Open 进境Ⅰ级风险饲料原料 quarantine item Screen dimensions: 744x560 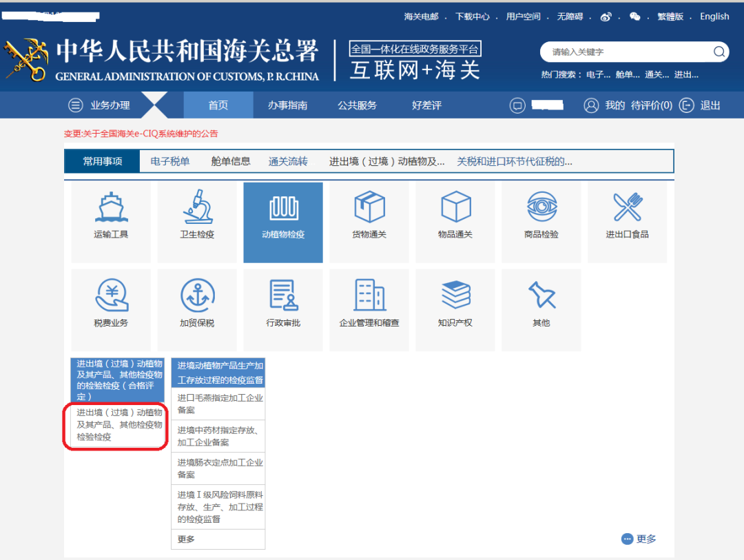218,507
